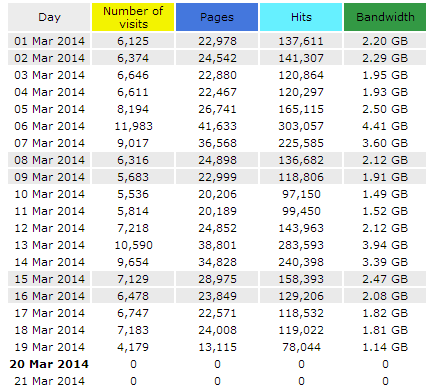Image resolution: width=428 pixels, height=387 pixels.
Task: Select the 4.41 GB bandwidth cell
Action: click(385, 126)
